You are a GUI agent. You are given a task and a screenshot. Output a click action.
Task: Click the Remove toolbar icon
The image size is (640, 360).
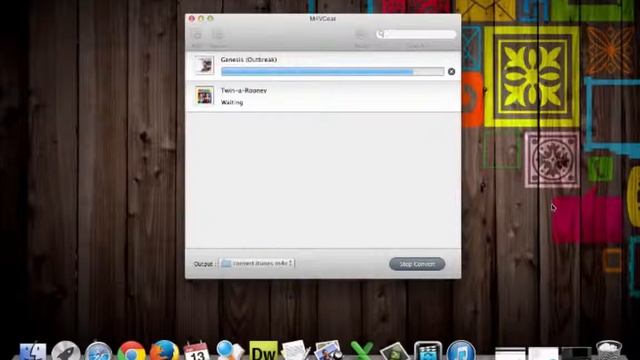pos(218,36)
